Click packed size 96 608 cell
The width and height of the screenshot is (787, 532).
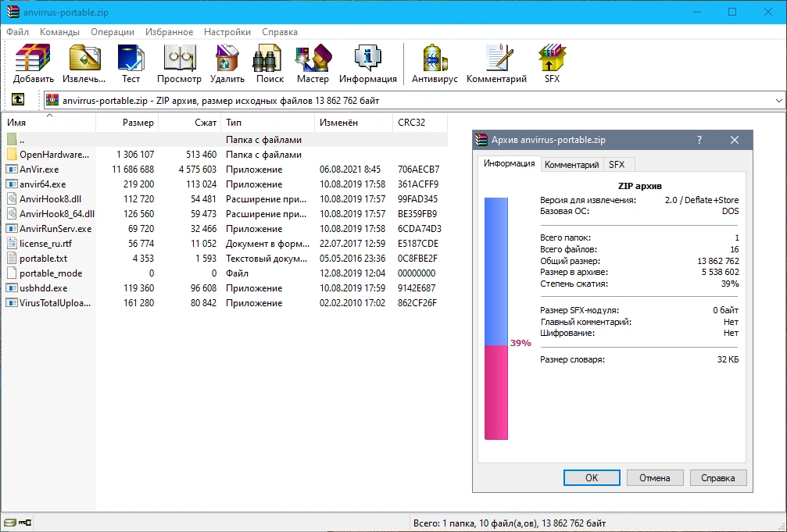tap(203, 288)
